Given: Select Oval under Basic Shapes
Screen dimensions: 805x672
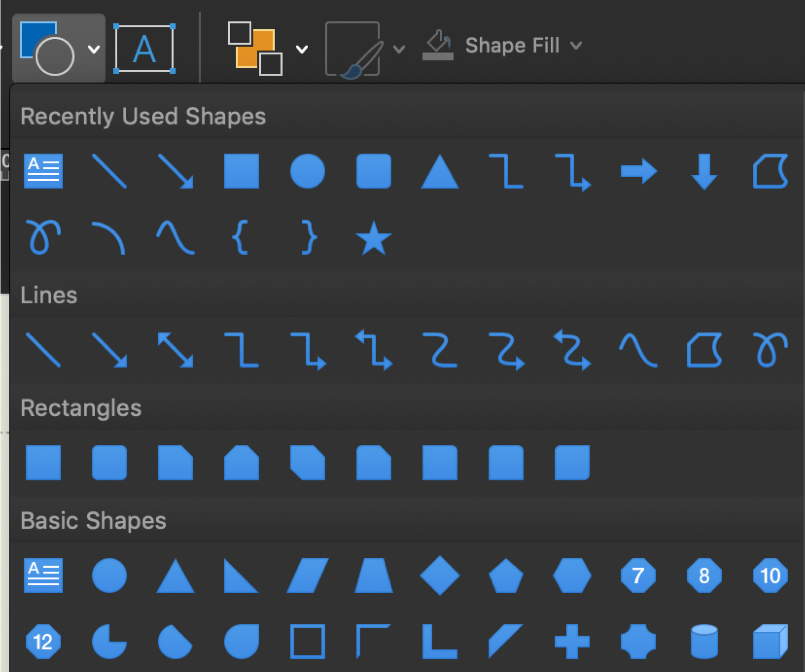Looking at the screenshot, I should tap(109, 575).
